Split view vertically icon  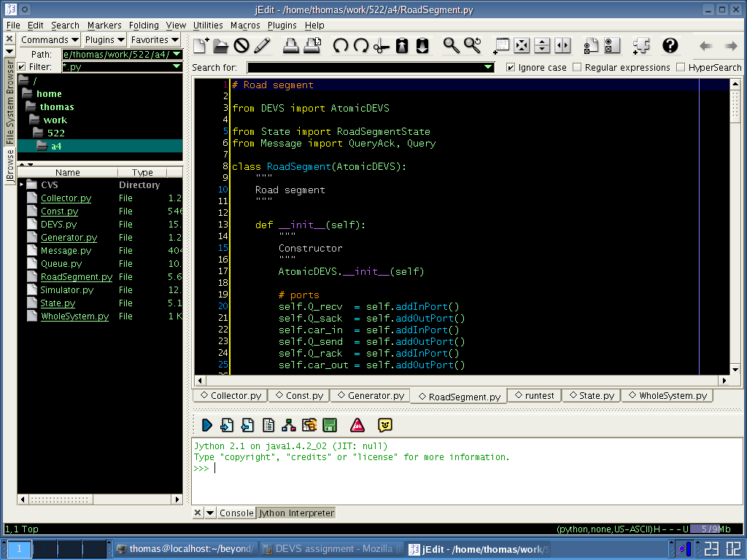(x=562, y=45)
